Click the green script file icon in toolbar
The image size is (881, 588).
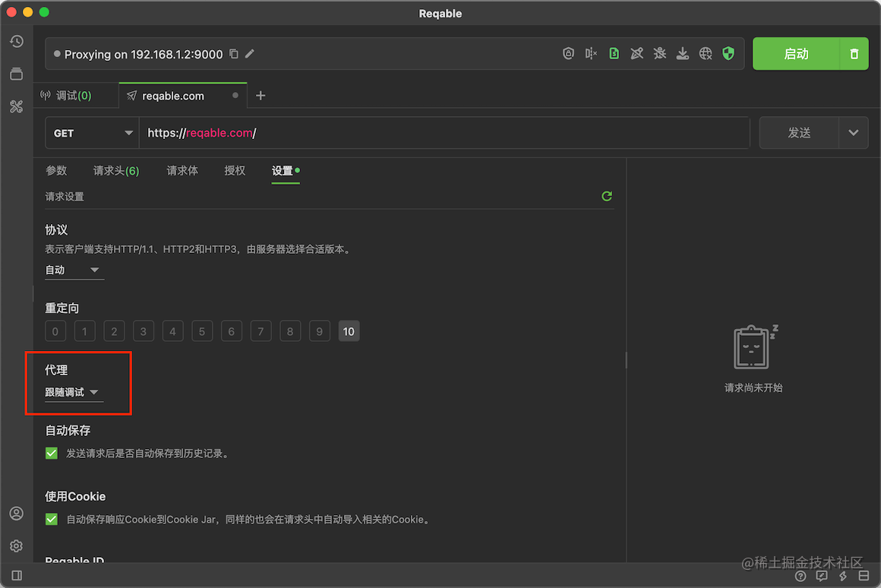coord(614,53)
